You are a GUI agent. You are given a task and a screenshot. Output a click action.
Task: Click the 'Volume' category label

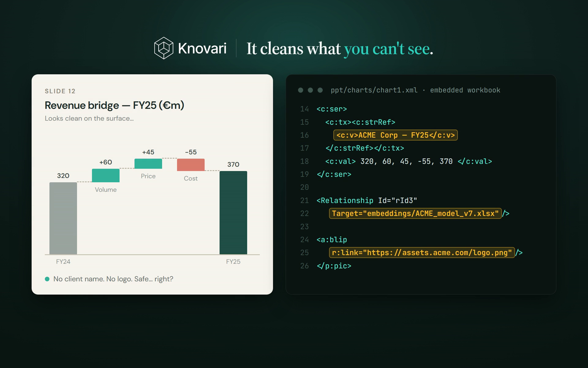(106, 190)
